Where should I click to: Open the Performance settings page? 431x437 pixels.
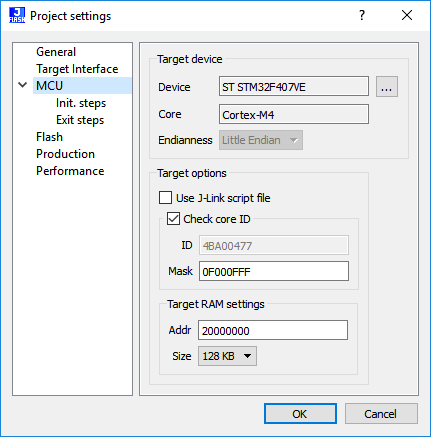click(x=70, y=171)
